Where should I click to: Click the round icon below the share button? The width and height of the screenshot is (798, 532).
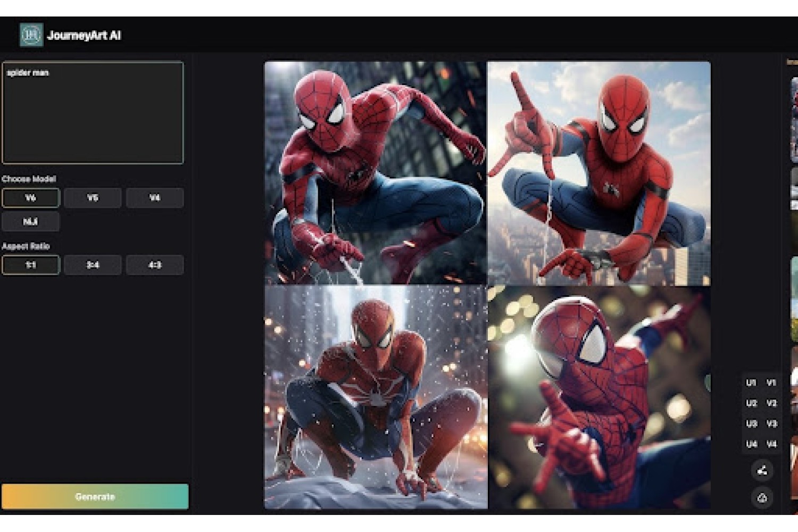pos(762,498)
